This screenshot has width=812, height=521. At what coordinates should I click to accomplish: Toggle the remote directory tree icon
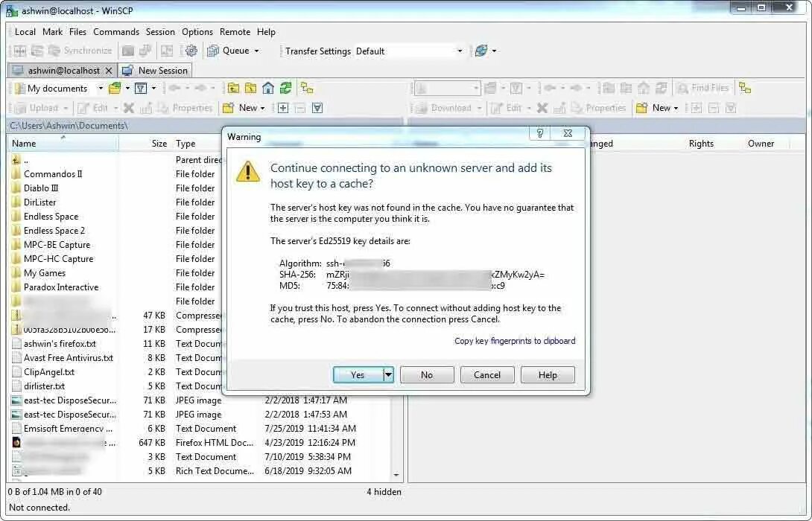[x=745, y=89]
